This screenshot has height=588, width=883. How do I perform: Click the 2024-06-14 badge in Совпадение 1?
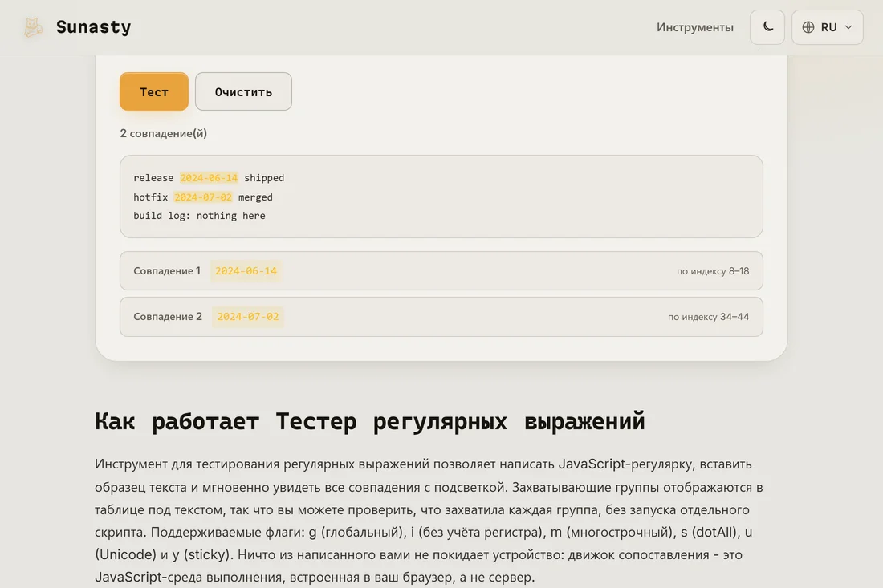coord(246,270)
